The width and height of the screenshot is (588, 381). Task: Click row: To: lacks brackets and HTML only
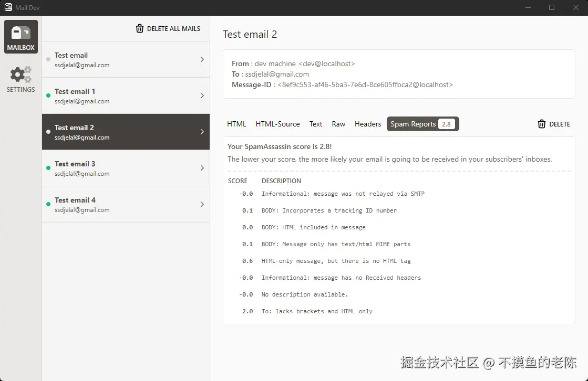tap(317, 311)
